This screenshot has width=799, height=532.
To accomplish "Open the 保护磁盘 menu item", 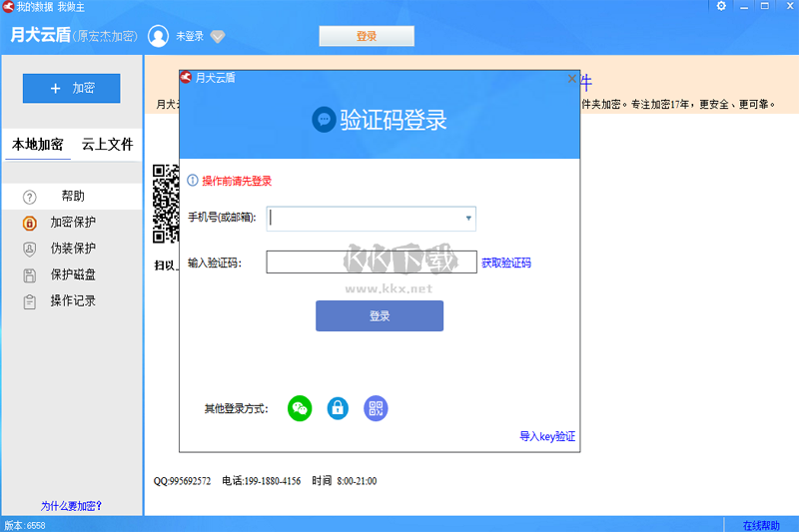I will [72, 274].
